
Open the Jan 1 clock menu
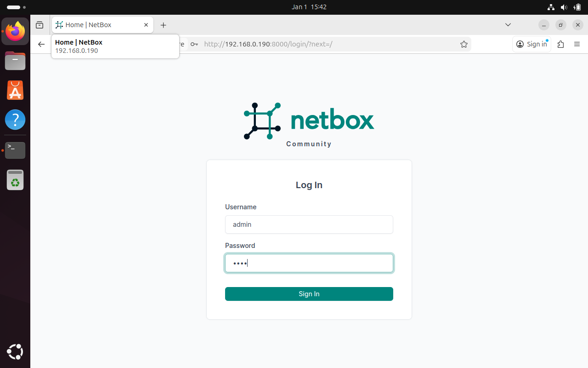[x=309, y=7]
